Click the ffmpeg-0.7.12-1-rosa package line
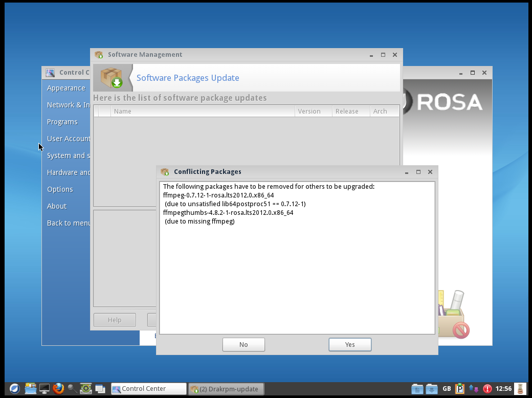532x398 pixels. coord(218,195)
